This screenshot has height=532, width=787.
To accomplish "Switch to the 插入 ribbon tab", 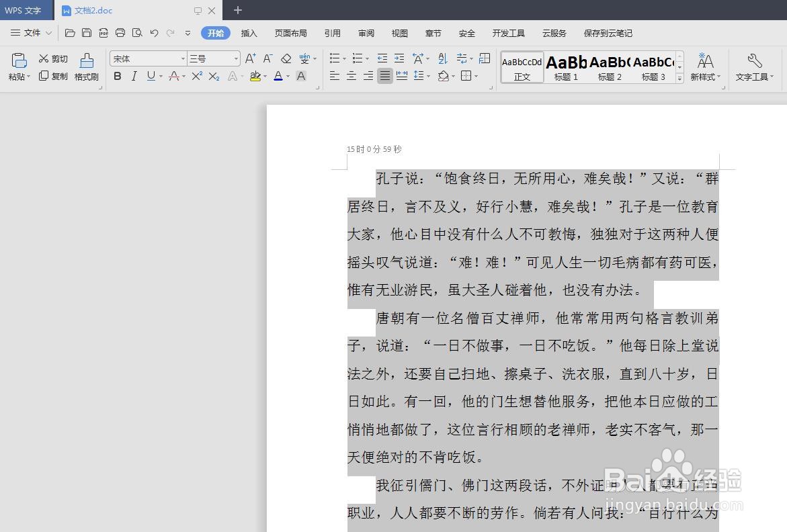I will tap(249, 32).
